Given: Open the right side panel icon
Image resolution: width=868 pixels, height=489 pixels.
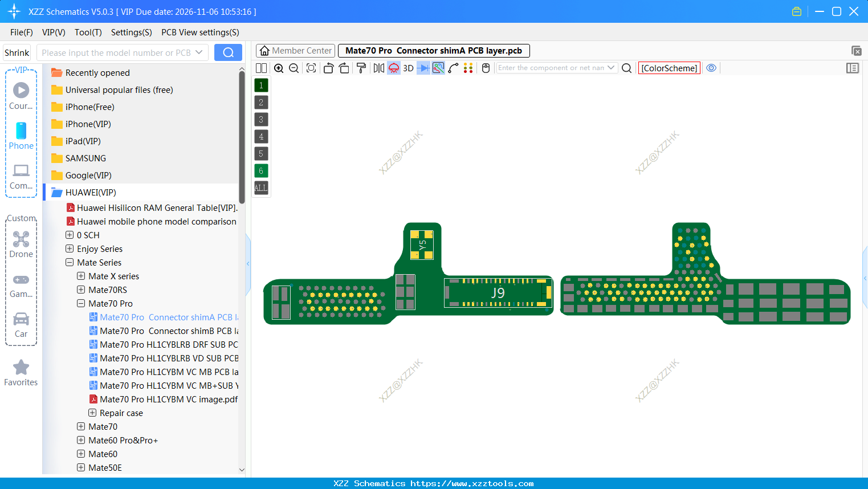Looking at the screenshot, I should 853,68.
